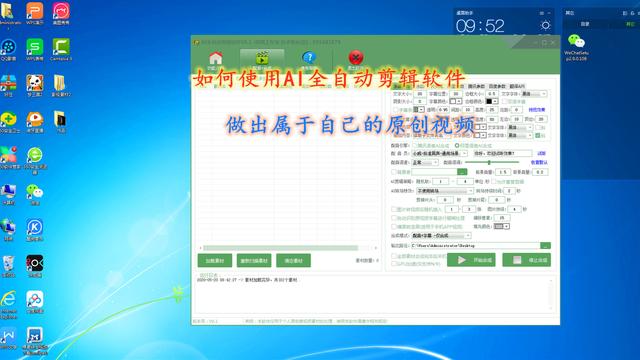Select the Baidu voice engine radio button
The height and width of the screenshot is (360, 640).
click(x=457, y=145)
